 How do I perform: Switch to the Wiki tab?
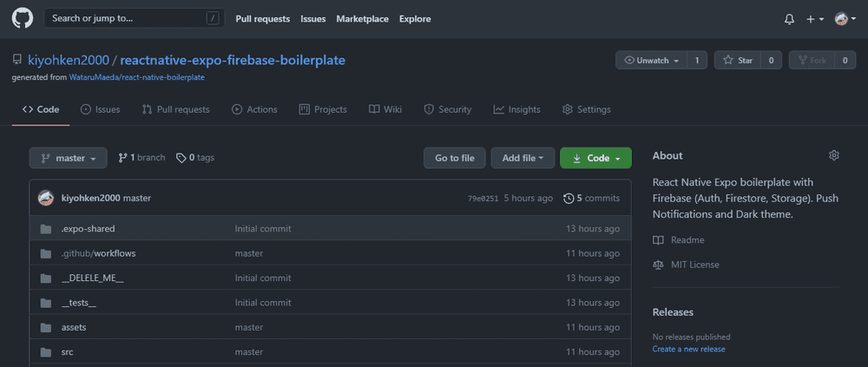click(x=385, y=109)
